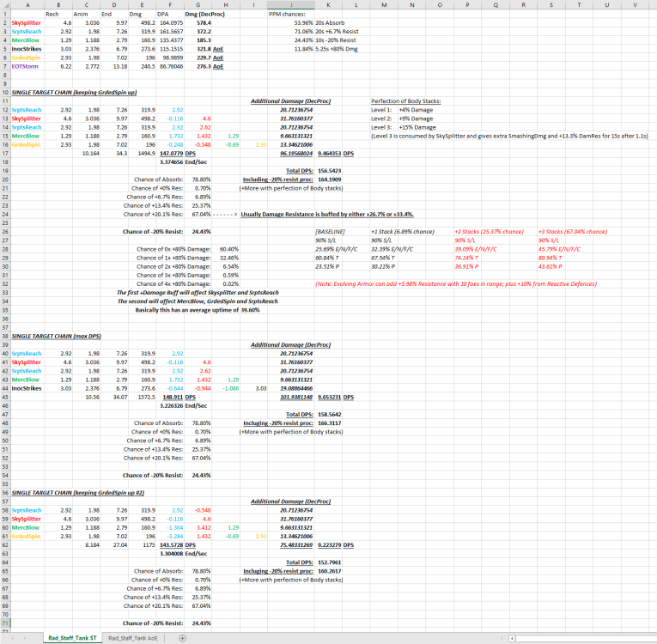The height and width of the screenshot is (644, 657).
Task: Click the EOTStorm cell in column A
Action: [25, 65]
